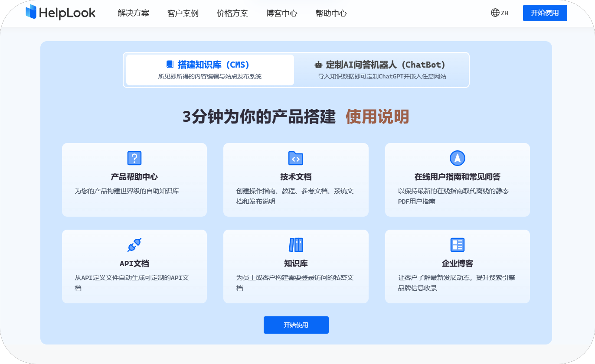
Task: Click the description starting 创建操作指南、教程
Action: pyautogui.click(x=296, y=196)
